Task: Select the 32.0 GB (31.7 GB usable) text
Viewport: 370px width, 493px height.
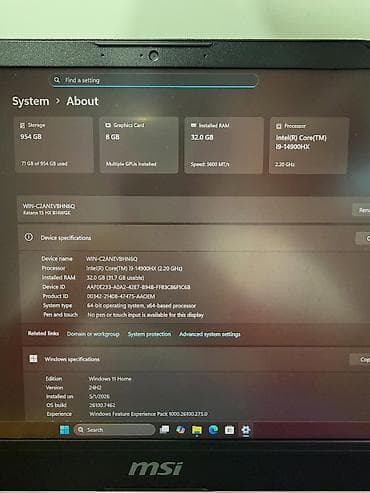Action: 115,277
